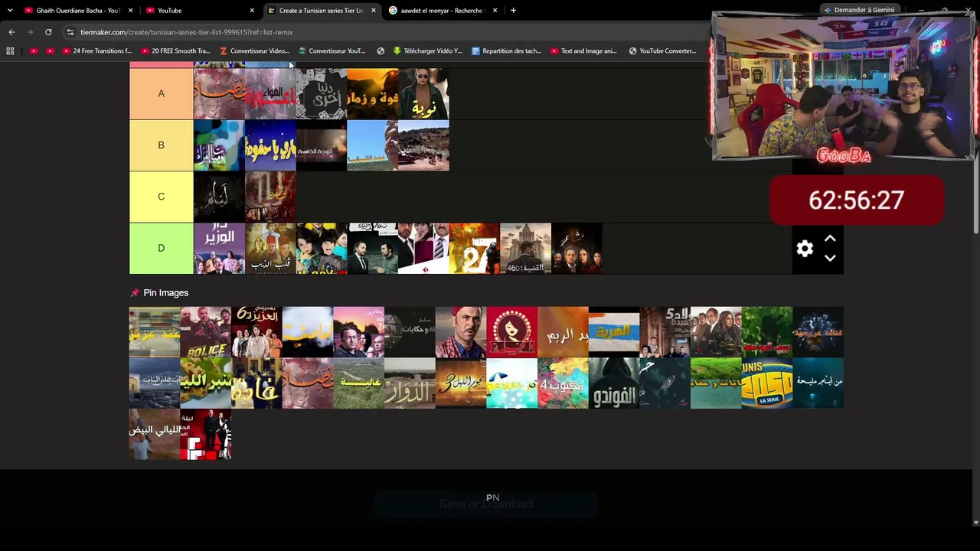Click the tier A label cell
This screenshot has height=551, width=980.
pyautogui.click(x=161, y=93)
